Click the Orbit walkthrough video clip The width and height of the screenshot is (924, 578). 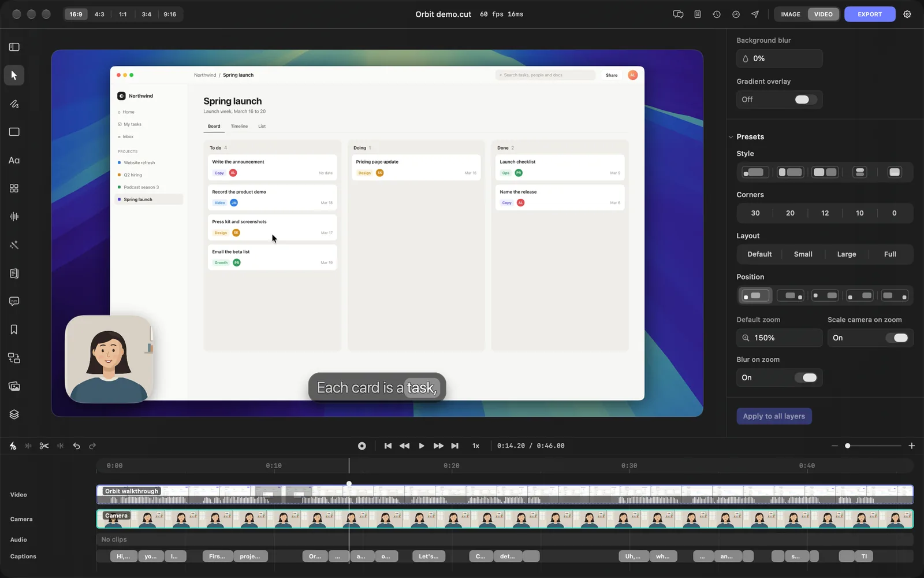click(x=505, y=495)
